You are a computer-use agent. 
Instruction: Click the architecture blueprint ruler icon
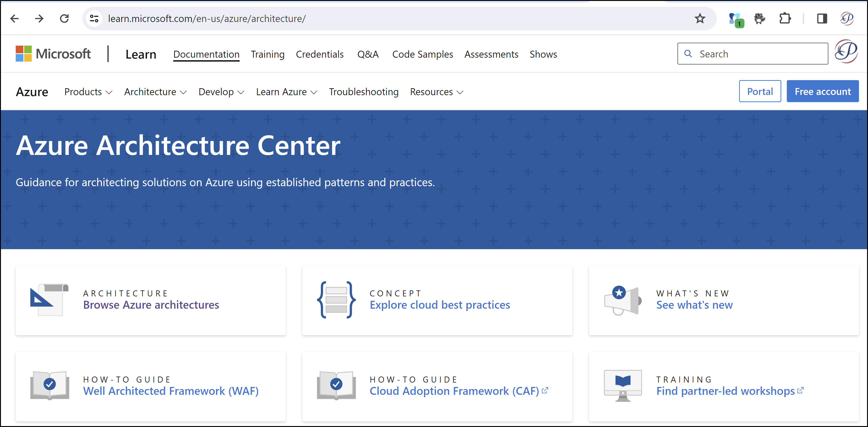click(x=50, y=299)
